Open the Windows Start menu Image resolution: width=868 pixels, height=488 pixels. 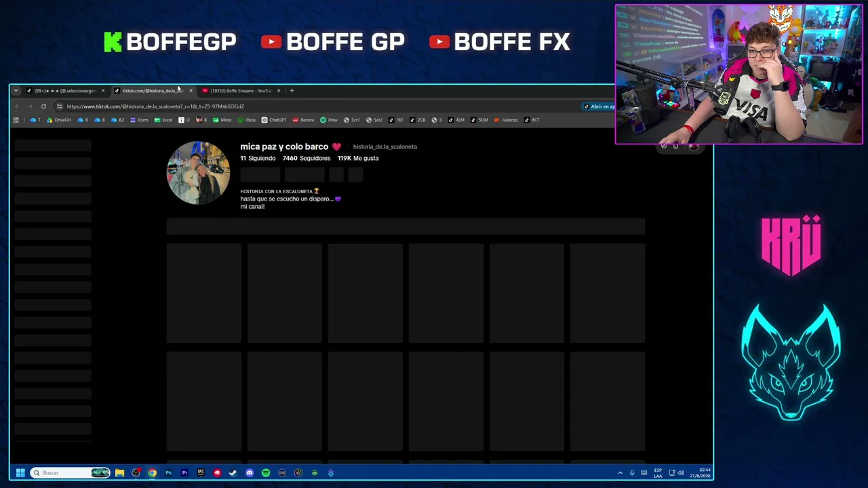click(20, 473)
